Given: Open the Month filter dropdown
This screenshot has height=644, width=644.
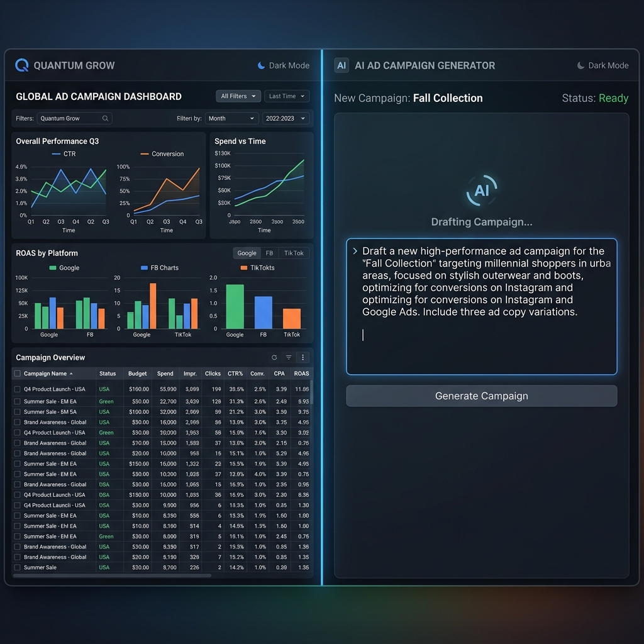Looking at the screenshot, I should click(231, 118).
